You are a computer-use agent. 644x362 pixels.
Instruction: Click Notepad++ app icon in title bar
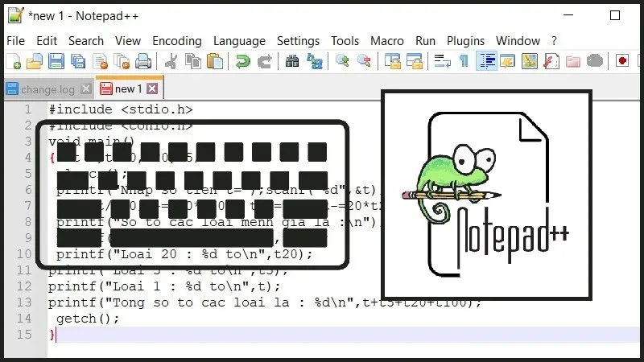15,15
